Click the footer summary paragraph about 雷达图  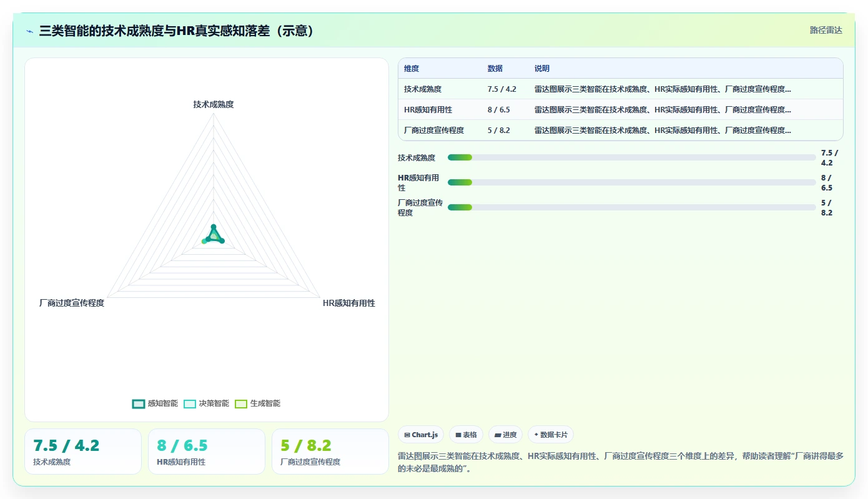click(x=621, y=462)
